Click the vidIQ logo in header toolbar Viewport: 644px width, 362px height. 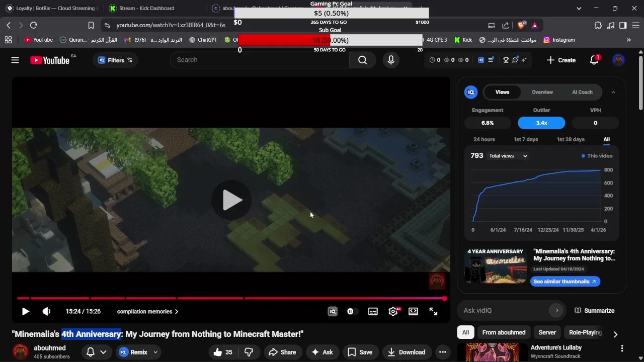pos(481,60)
